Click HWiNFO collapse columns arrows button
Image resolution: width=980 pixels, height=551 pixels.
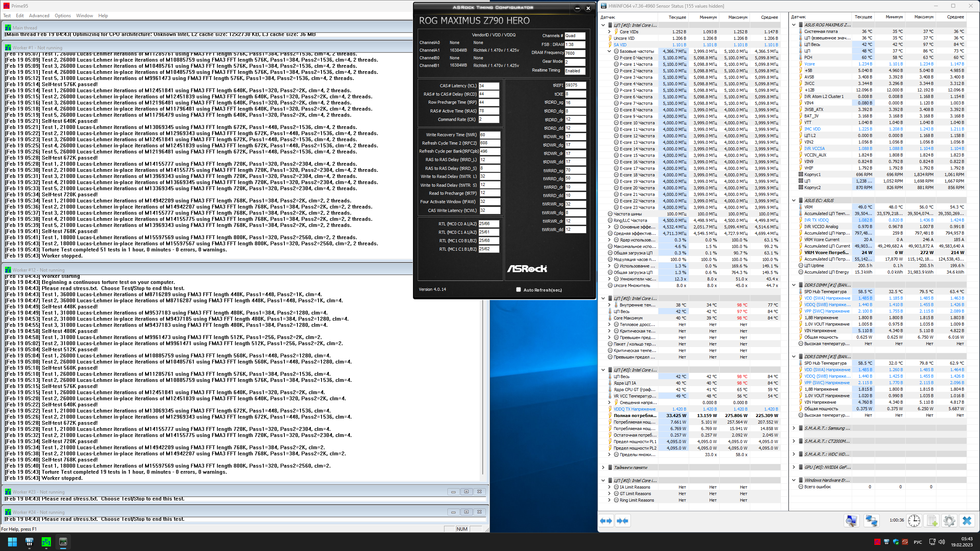pos(622,521)
